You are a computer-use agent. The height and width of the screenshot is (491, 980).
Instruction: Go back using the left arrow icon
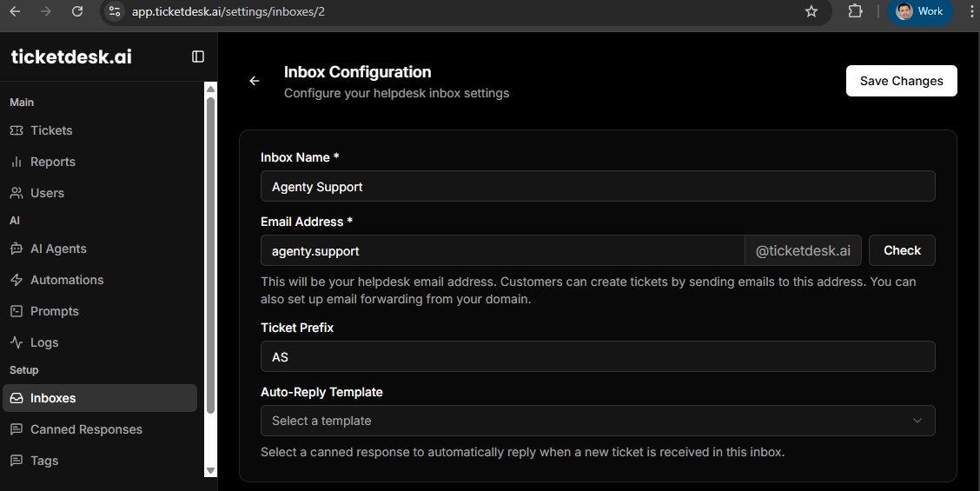(255, 81)
